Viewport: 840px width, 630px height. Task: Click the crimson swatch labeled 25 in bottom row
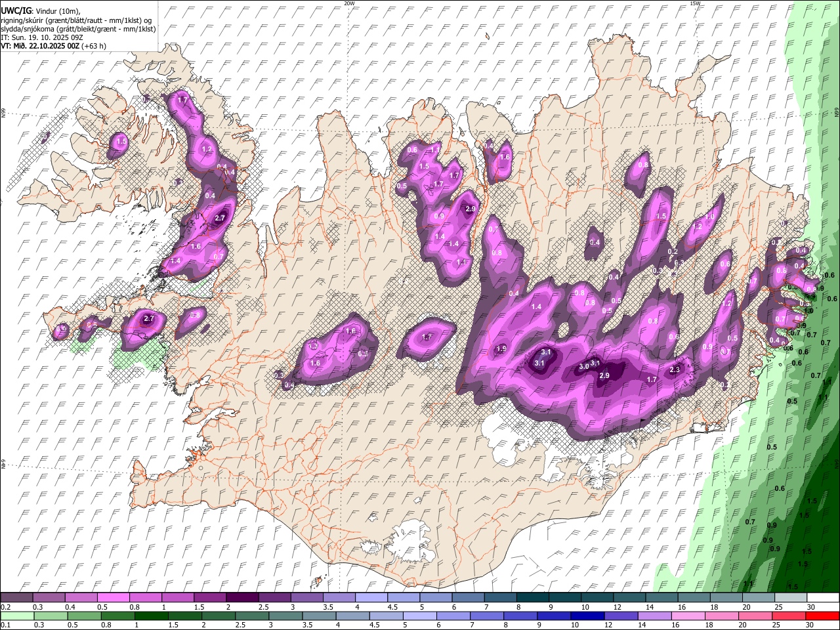789,616
